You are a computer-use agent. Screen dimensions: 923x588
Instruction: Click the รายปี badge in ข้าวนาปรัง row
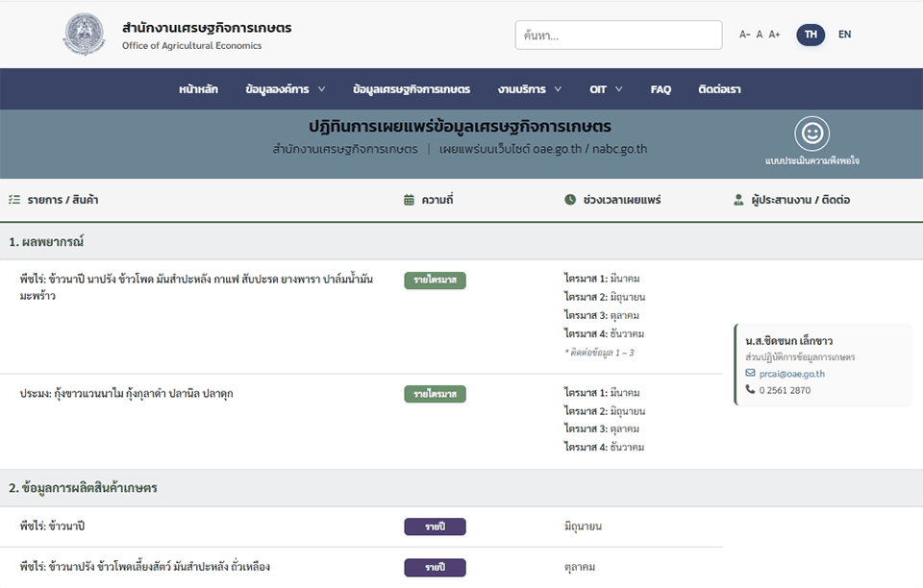coord(435,568)
